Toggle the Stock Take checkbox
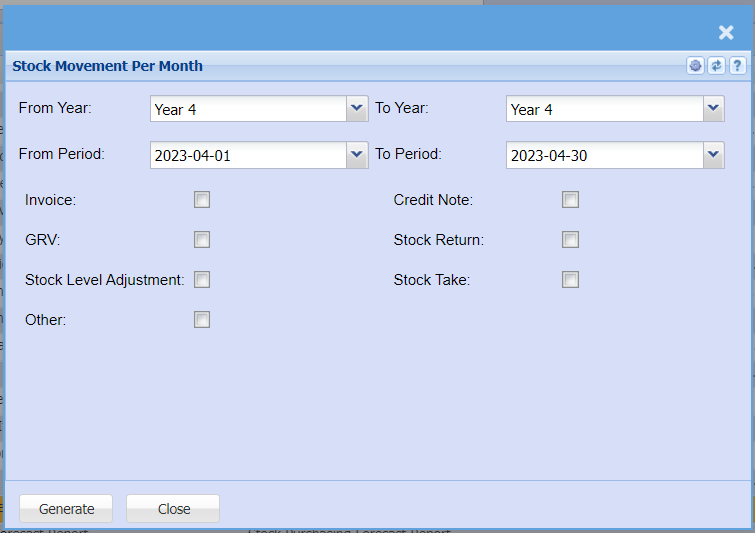 click(x=570, y=280)
